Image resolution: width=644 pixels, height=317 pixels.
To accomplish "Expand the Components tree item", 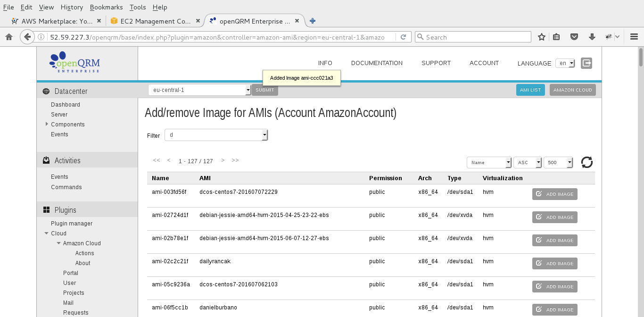I will click(47, 124).
